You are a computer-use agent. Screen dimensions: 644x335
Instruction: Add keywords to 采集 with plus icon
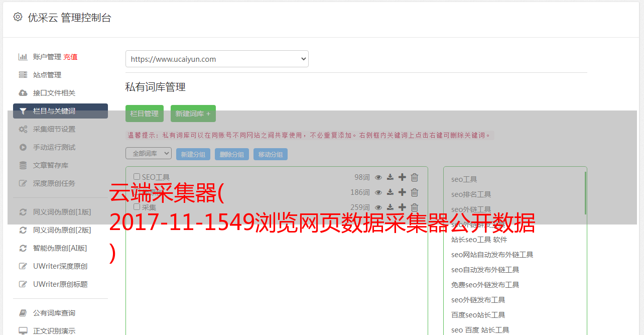(x=402, y=207)
